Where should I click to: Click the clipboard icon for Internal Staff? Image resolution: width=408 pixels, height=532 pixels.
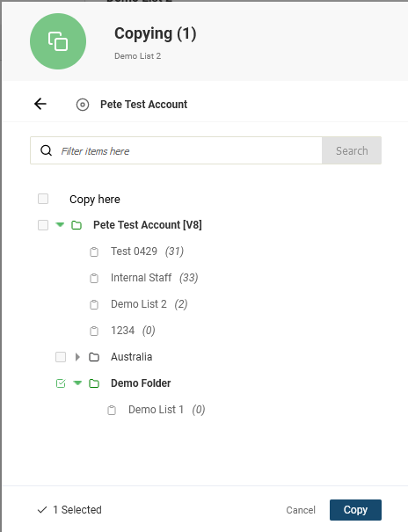pyautogui.click(x=94, y=278)
